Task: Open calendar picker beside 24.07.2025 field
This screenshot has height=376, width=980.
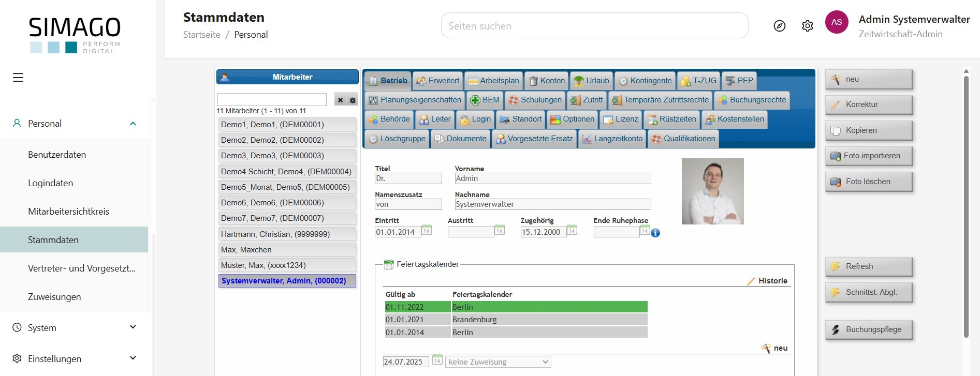Action: (x=437, y=360)
